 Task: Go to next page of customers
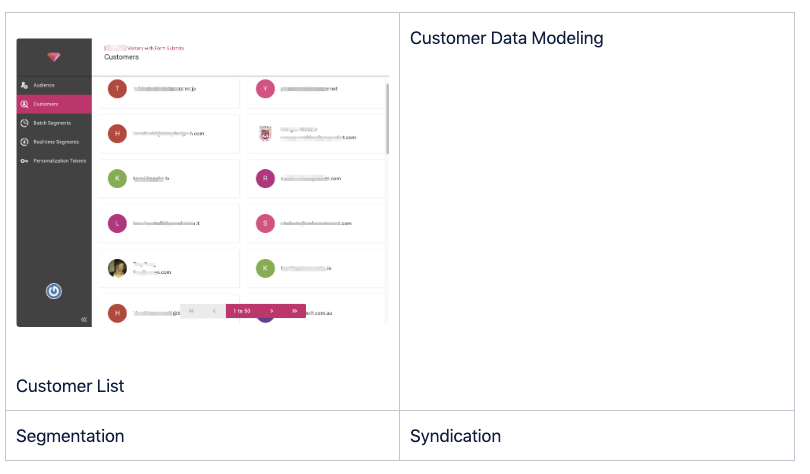(272, 311)
